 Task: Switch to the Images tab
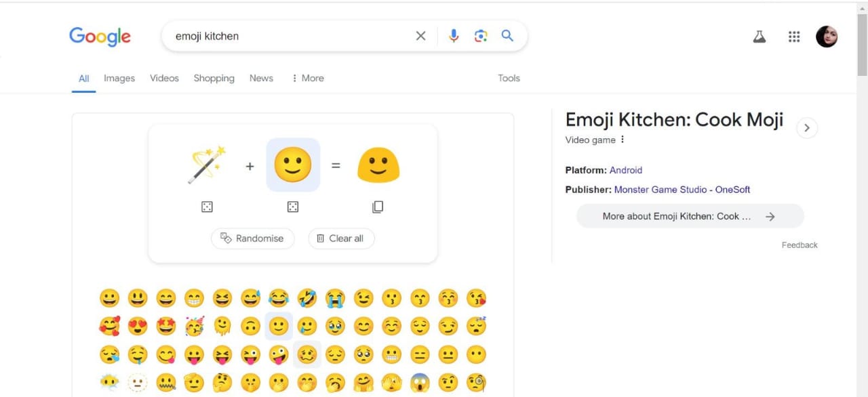pos(119,78)
